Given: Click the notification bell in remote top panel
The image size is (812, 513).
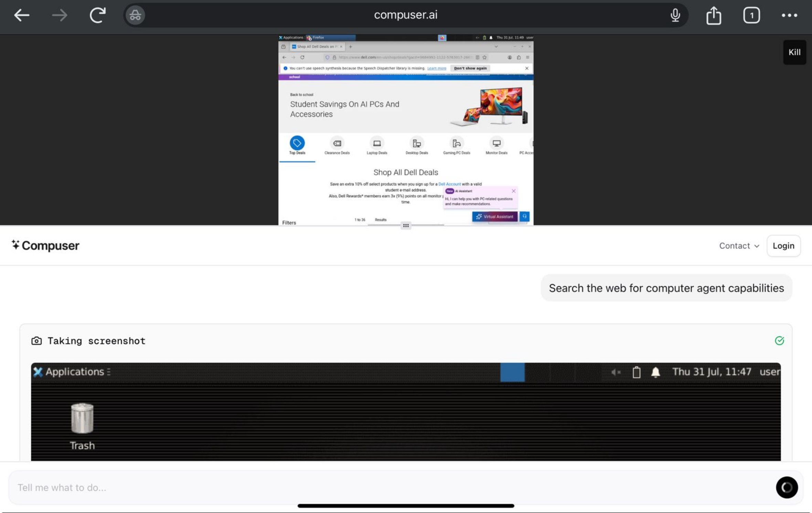Looking at the screenshot, I should pyautogui.click(x=491, y=37).
